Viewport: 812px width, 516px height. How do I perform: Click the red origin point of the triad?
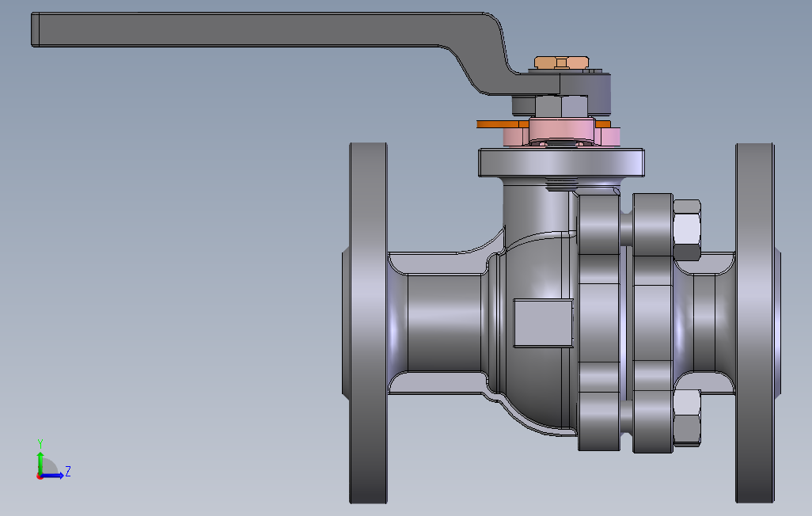pos(40,476)
